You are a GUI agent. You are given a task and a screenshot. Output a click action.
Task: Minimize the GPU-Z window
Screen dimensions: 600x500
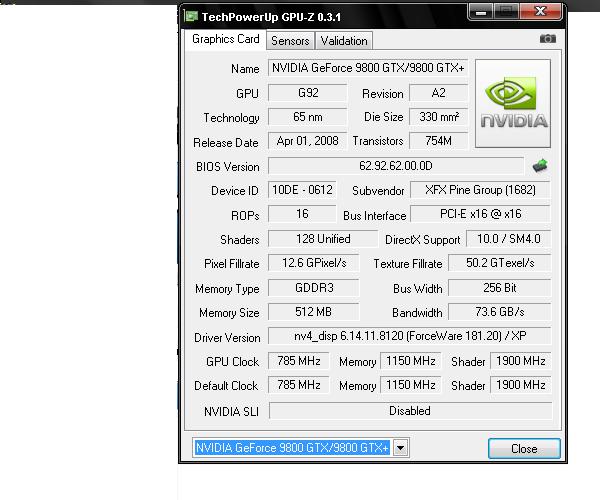click(x=481, y=12)
